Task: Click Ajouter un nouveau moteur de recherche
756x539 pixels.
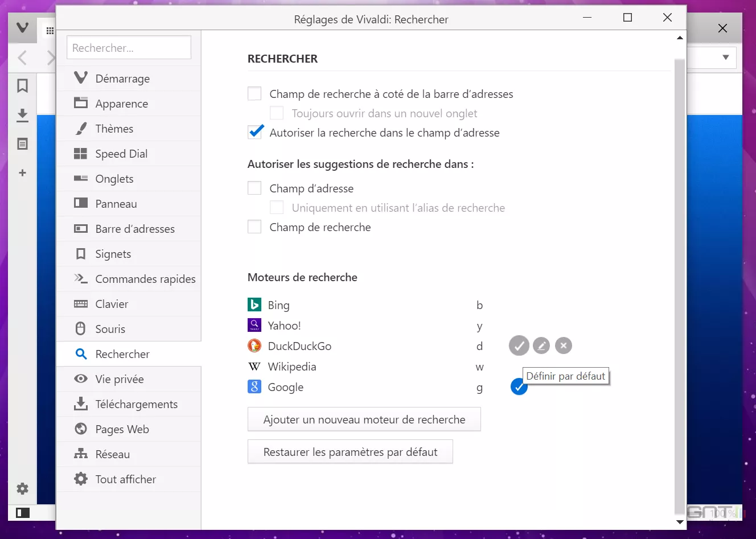Action: [x=364, y=419]
